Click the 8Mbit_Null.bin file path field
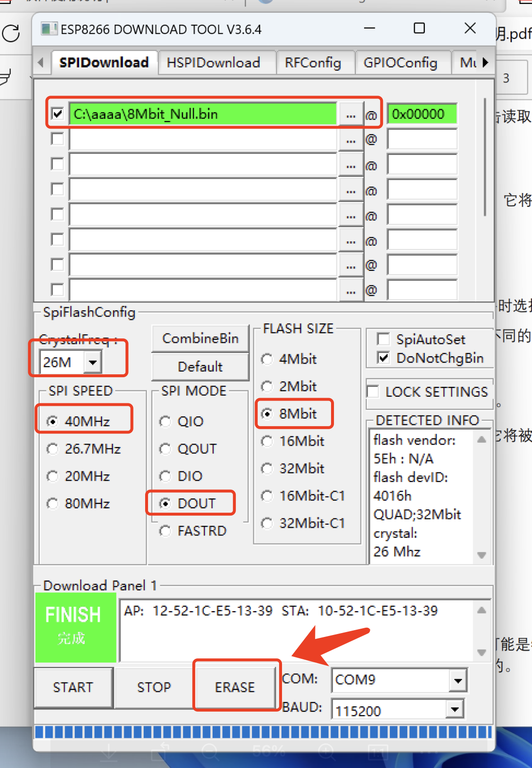Screen dimensions: 532x768 pyautogui.click(x=203, y=115)
